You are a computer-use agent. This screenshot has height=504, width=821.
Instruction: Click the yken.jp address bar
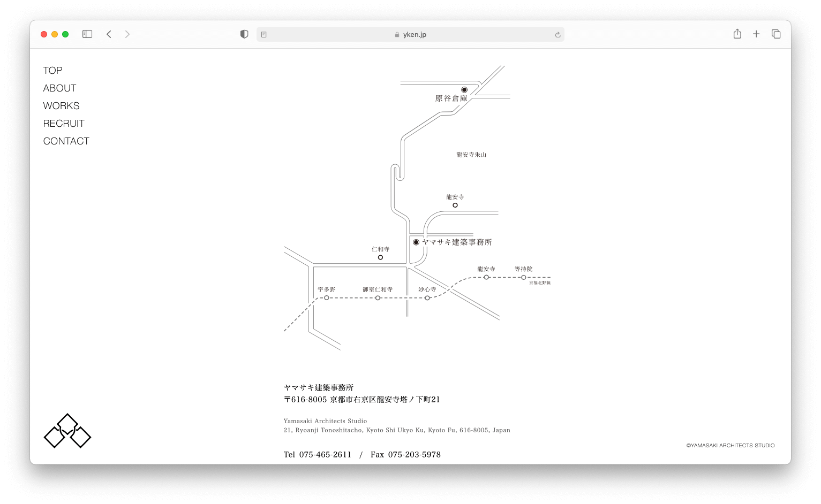(x=410, y=35)
